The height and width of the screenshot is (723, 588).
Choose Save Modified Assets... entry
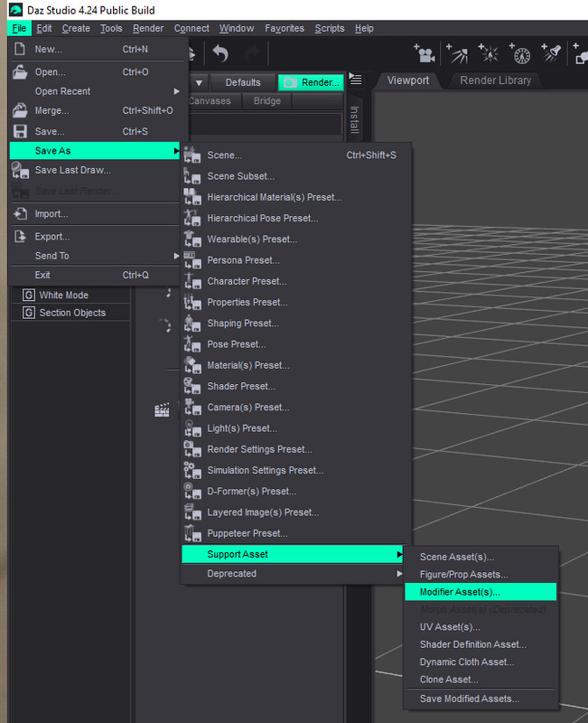click(481, 699)
